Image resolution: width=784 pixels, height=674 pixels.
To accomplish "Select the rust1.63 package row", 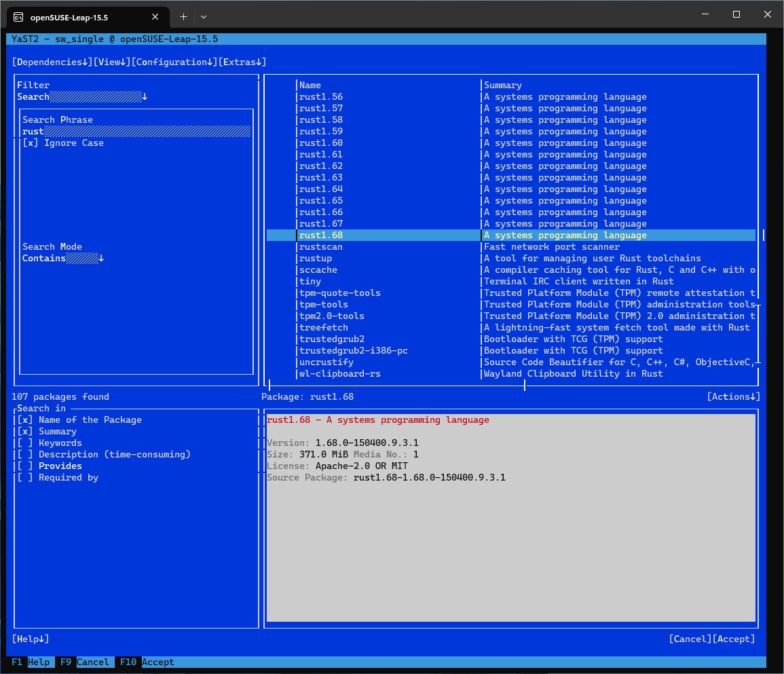I will click(511, 178).
